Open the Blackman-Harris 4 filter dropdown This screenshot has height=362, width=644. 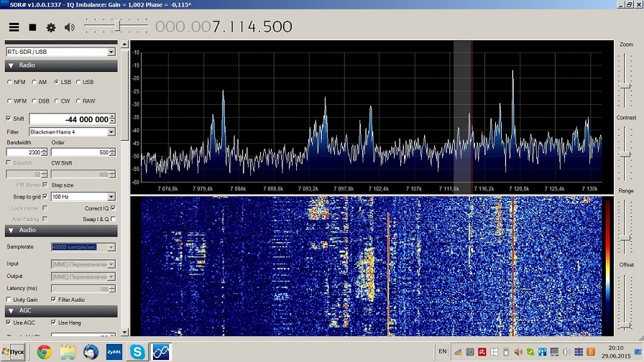[111, 132]
